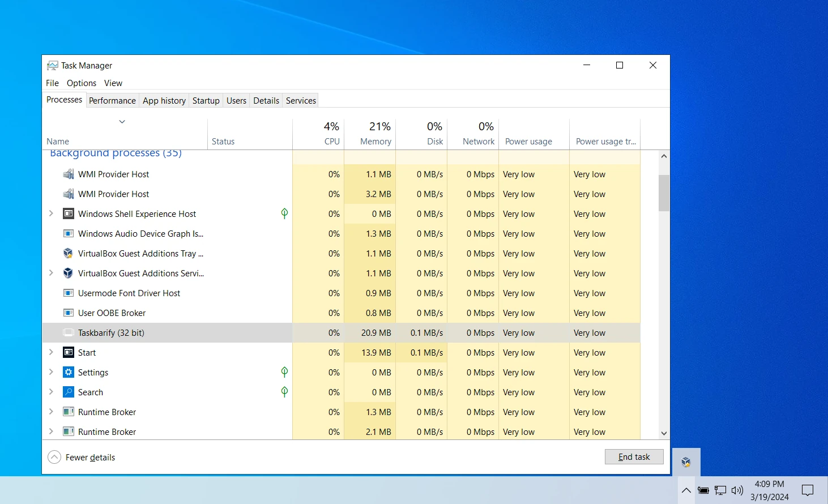Expand VirtualBox Guest Additions Service entry
This screenshot has width=828, height=504.
click(51, 273)
